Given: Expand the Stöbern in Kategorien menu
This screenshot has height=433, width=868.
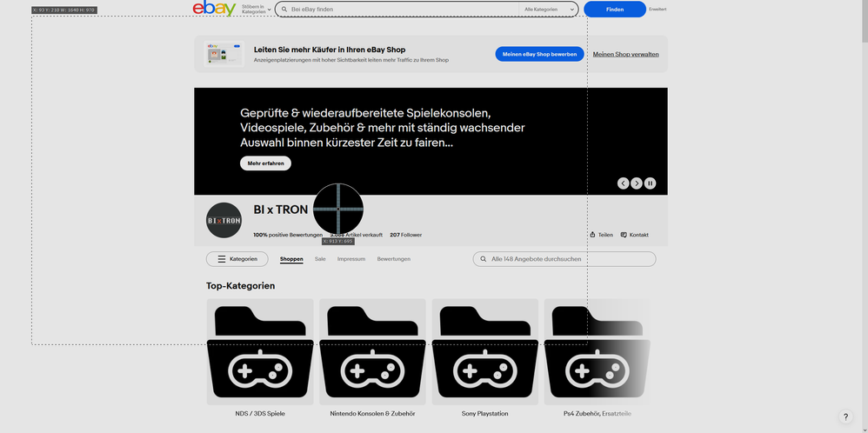Looking at the screenshot, I should 256,9.
